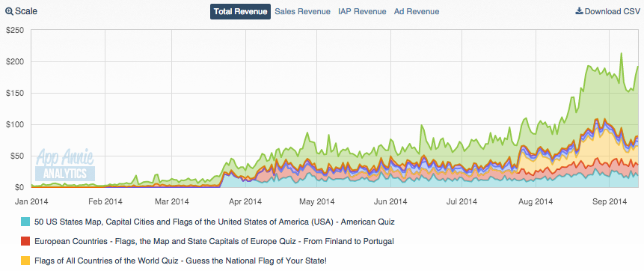This screenshot has height=271, width=644.
Task: Click the Apr 2014 axis label
Action: tap(245, 201)
